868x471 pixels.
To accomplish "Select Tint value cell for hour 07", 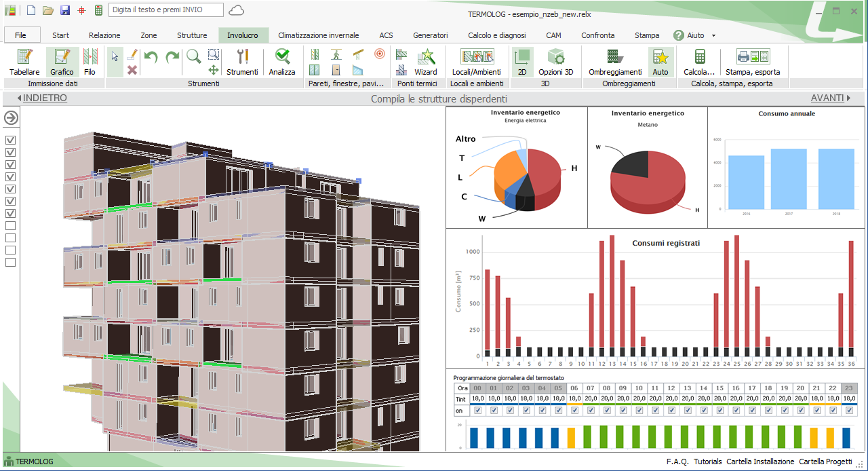I will (x=590, y=399).
